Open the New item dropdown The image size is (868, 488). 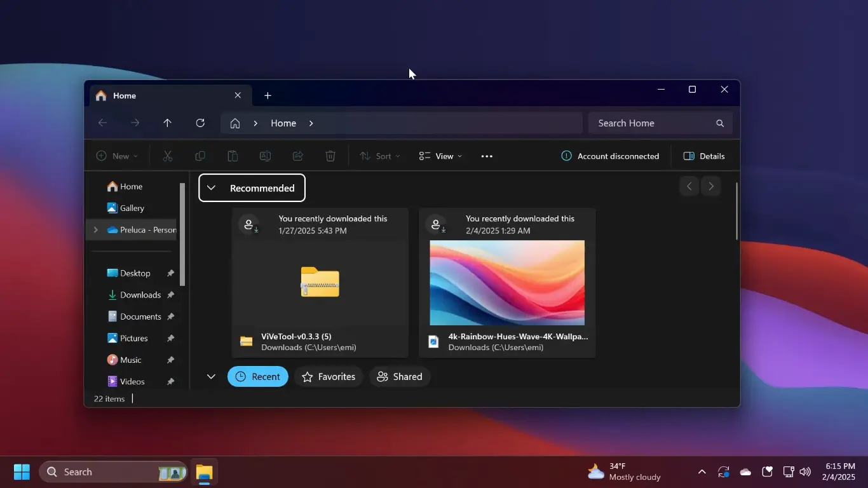[117, 156]
